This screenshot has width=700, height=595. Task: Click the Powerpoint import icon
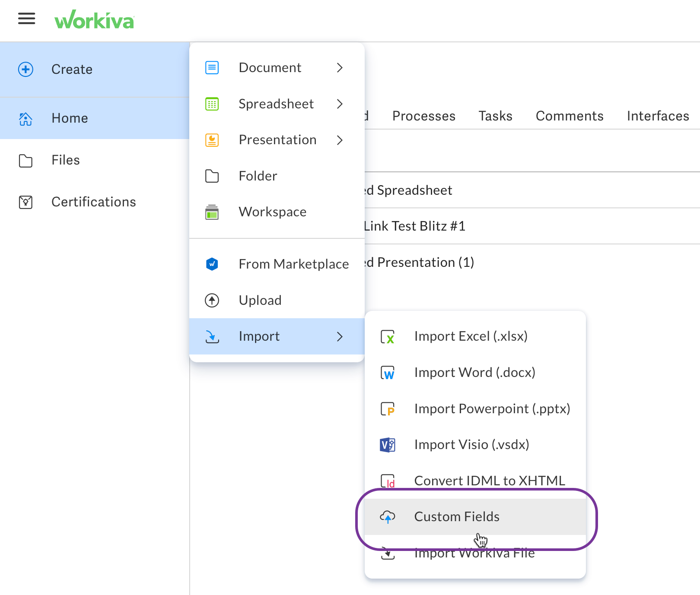[387, 409]
